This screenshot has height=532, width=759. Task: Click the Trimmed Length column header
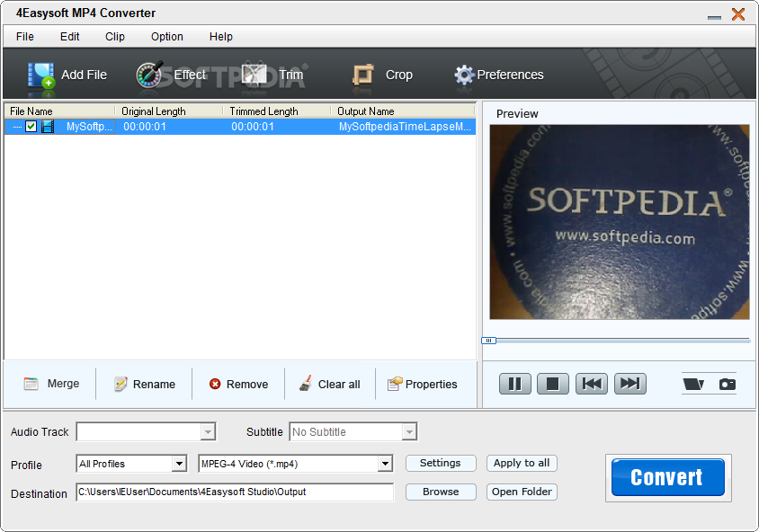(x=277, y=111)
